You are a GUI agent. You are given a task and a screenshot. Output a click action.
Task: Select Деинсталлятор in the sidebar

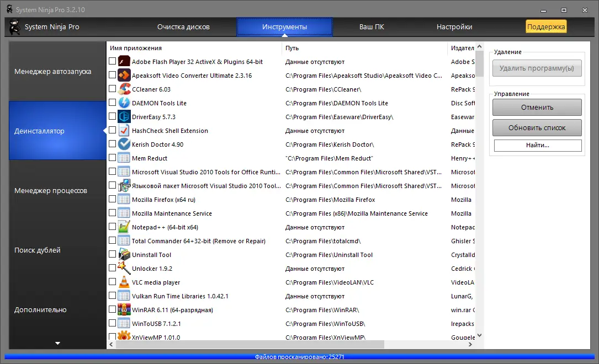(x=57, y=131)
